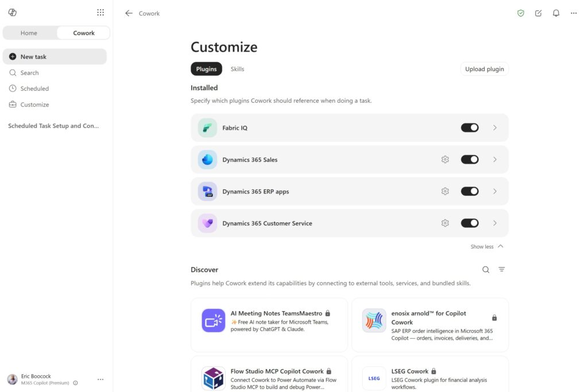Open settings gear for Dynamics 365 ERP apps

click(x=445, y=192)
